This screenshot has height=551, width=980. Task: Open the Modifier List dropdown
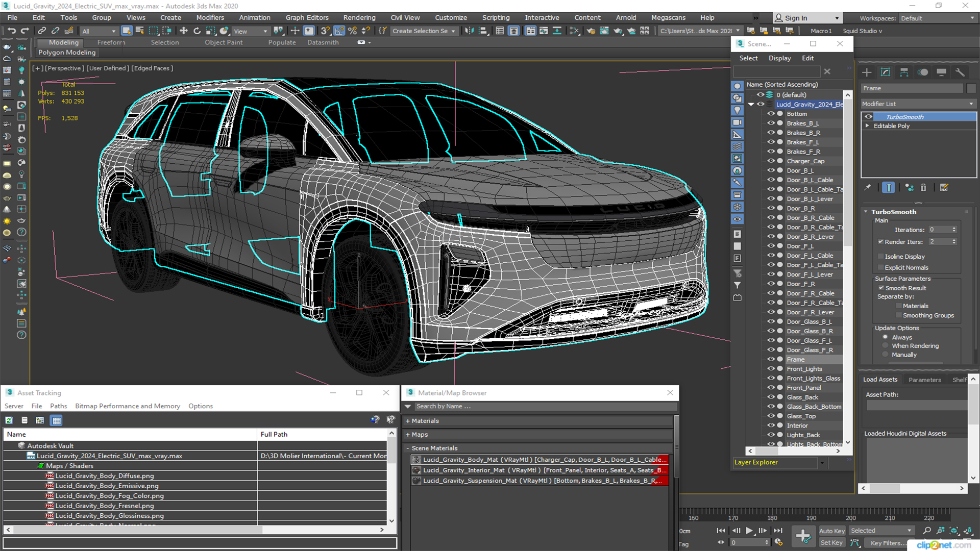[x=918, y=104]
